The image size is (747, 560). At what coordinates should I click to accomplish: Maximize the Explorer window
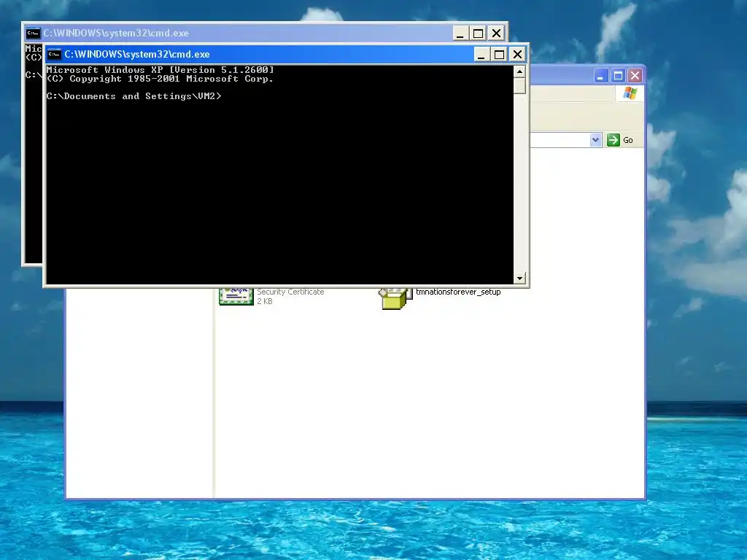point(618,76)
